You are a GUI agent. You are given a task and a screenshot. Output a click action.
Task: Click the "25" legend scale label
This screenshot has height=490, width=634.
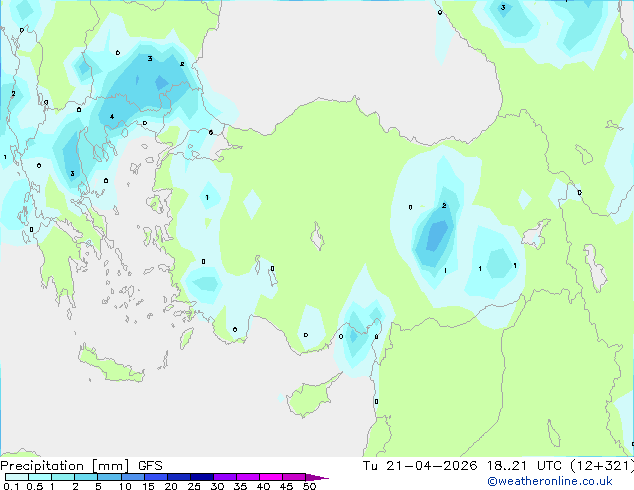[194, 486]
